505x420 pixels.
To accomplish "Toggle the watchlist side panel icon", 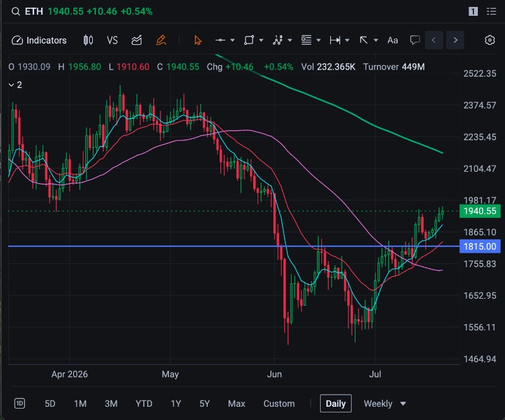I will coord(491,11).
